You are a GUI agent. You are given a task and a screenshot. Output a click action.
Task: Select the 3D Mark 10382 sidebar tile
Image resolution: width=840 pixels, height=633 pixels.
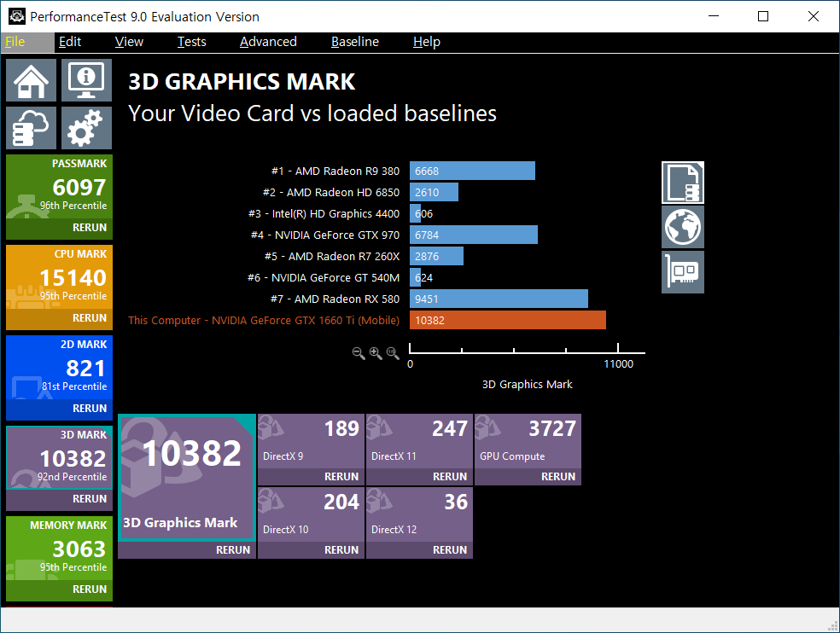60,458
